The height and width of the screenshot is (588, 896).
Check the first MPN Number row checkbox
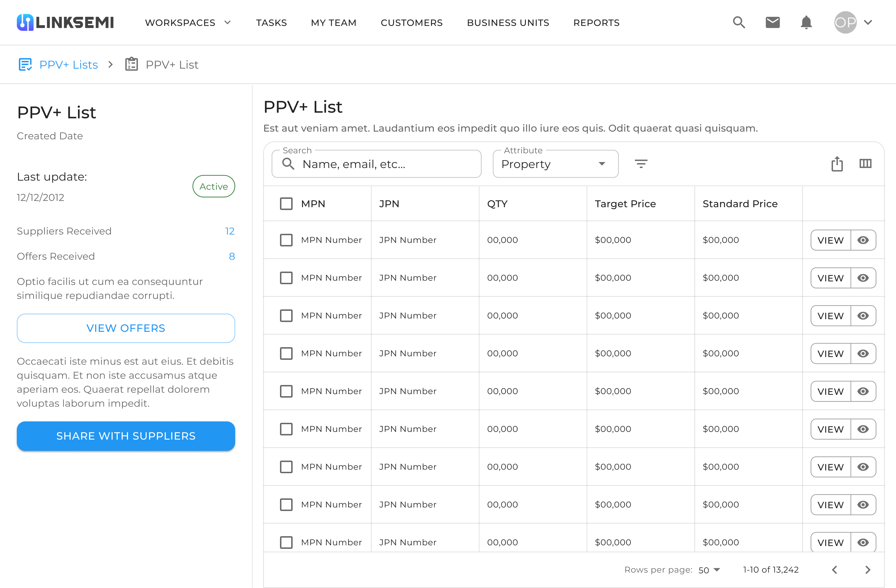(286, 240)
